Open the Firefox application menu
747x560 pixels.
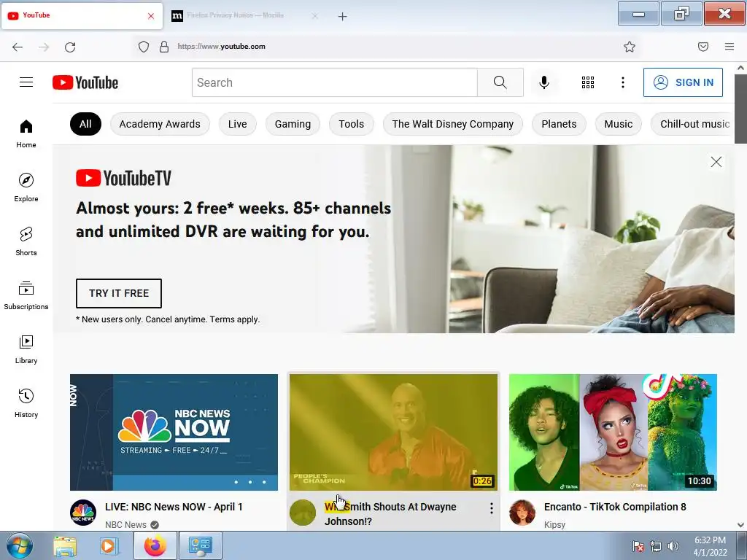click(x=729, y=47)
